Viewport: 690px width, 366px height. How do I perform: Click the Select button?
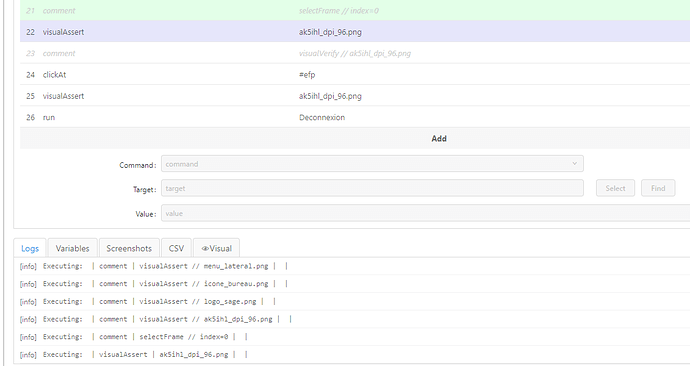tap(615, 188)
